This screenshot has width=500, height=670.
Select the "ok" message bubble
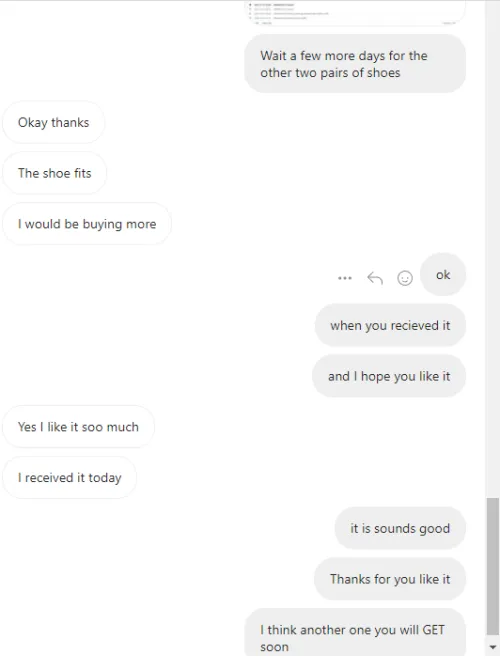point(443,275)
